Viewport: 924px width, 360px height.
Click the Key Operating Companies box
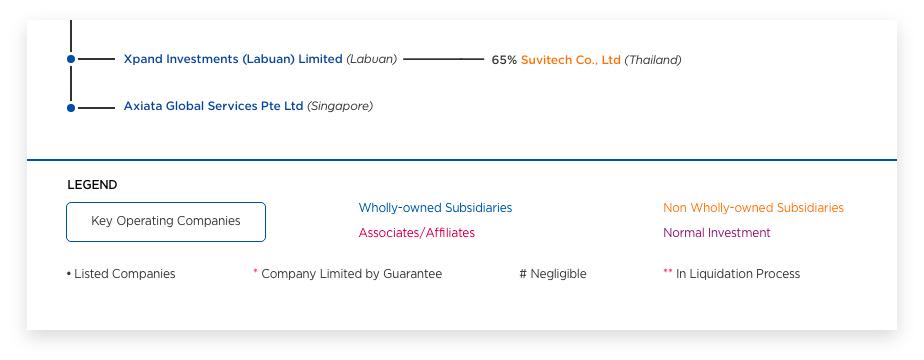[x=166, y=222]
